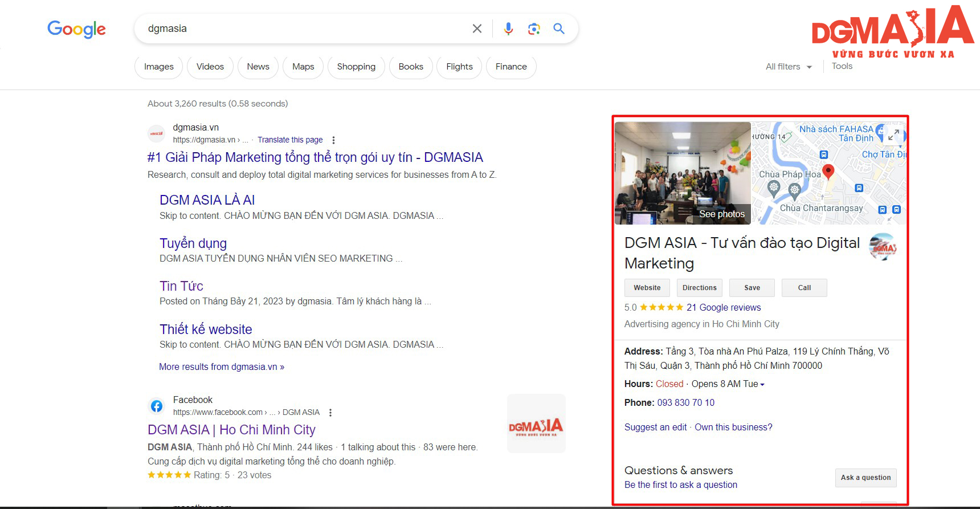Switch to Videos tab

point(210,67)
